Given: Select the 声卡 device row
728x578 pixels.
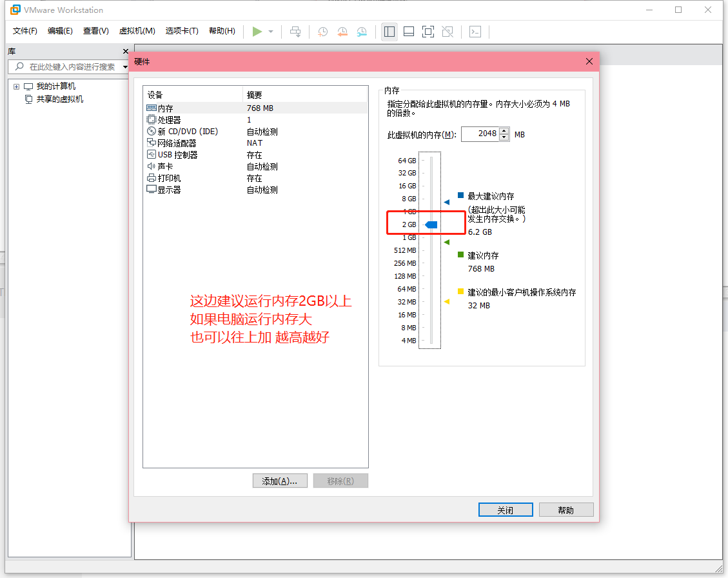Looking at the screenshot, I should (256, 166).
